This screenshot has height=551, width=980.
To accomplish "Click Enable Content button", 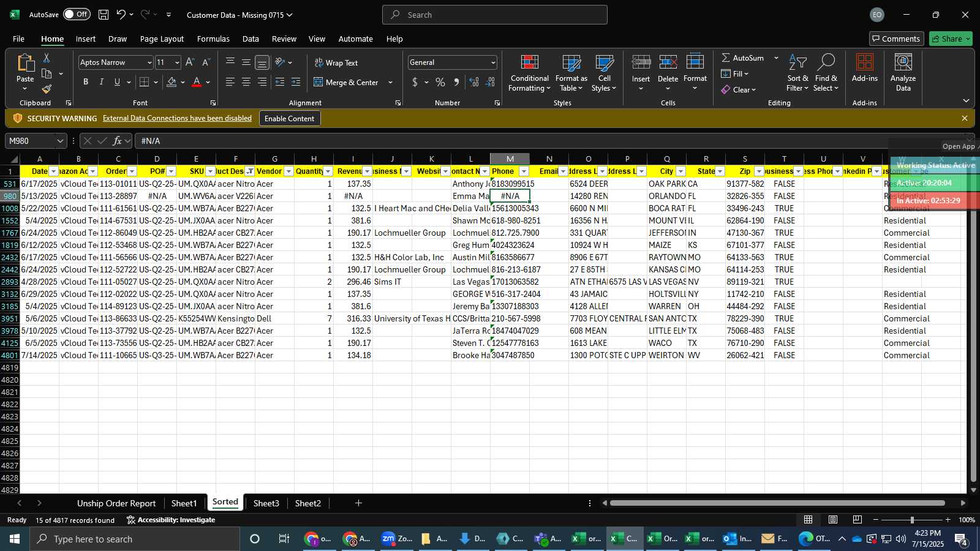I will 289,118.
